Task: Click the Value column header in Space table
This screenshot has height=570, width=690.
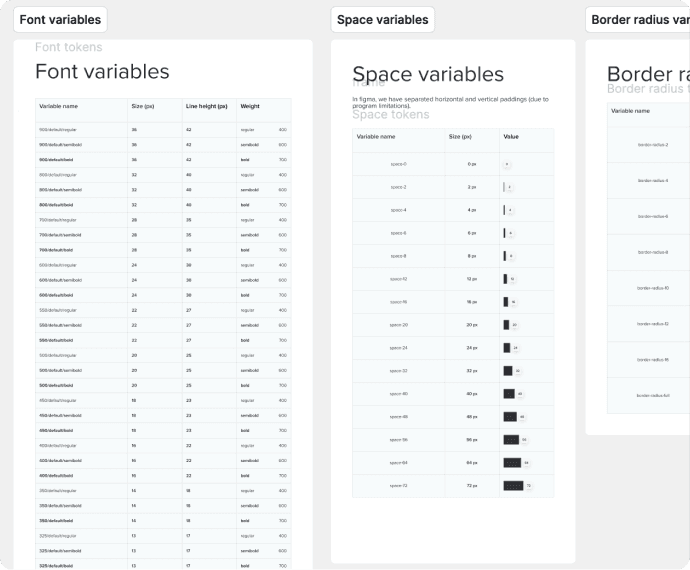Action: tap(511, 136)
